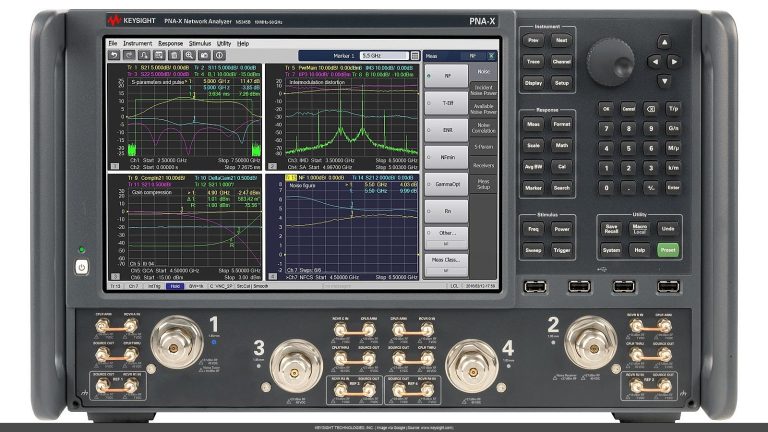
Task: Switch to the S-Param softkey tab
Action: (x=483, y=147)
